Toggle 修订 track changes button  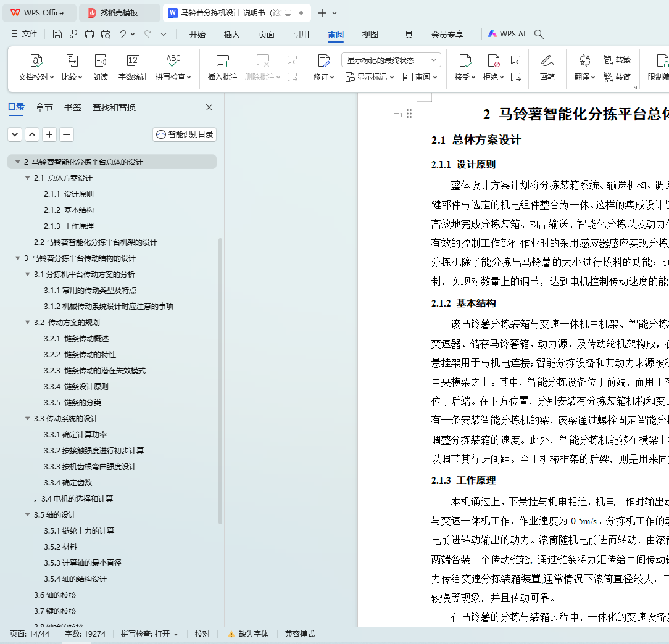pyautogui.click(x=323, y=61)
